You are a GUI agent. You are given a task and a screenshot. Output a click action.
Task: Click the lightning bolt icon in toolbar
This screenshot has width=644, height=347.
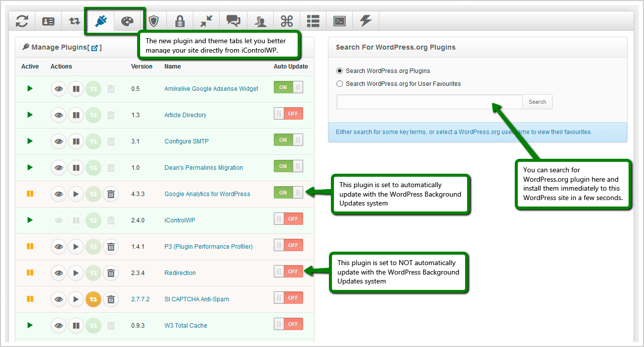[366, 21]
